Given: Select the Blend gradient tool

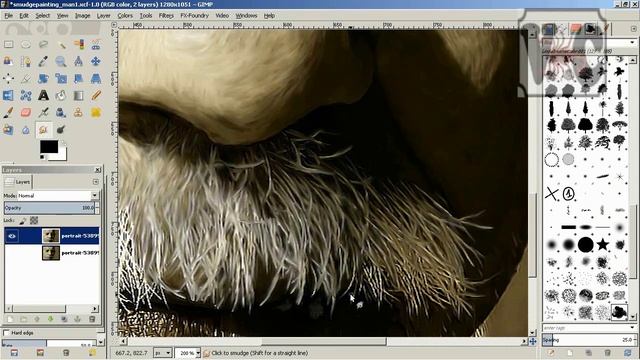Looking at the screenshot, I should (x=78, y=96).
